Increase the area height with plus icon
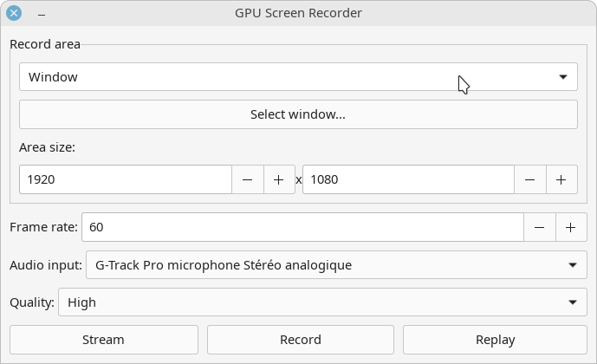The image size is (597, 364). point(561,179)
